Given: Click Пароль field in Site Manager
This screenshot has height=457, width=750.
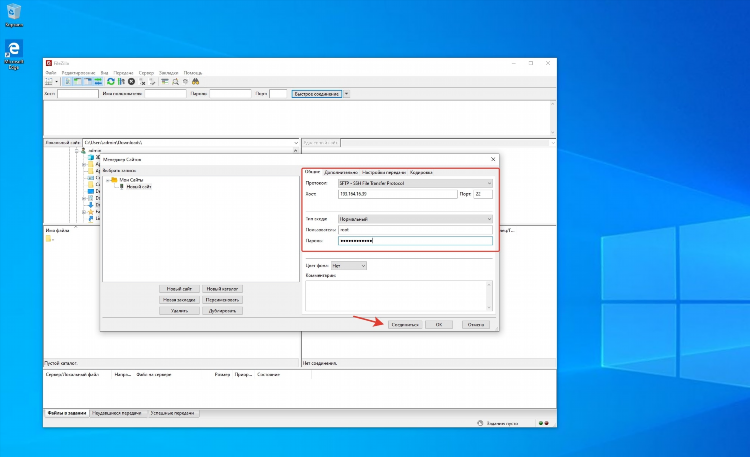Looking at the screenshot, I should click(415, 241).
